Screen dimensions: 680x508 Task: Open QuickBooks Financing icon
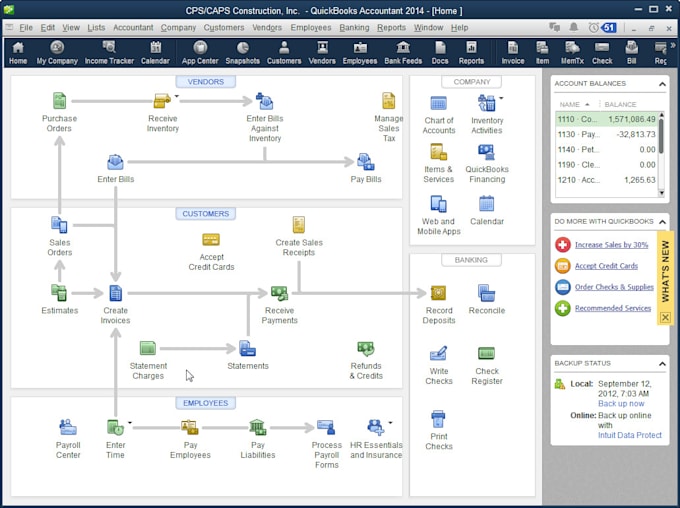click(486, 152)
